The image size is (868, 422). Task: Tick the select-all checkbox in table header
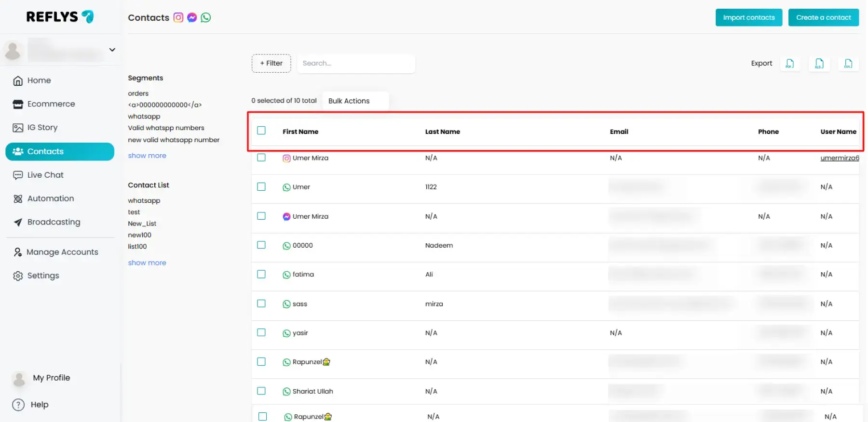pos(261,131)
